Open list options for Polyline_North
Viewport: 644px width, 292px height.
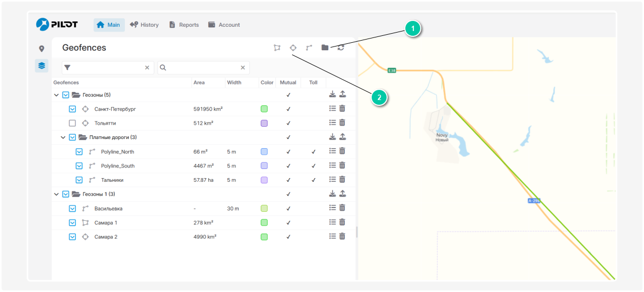(x=333, y=151)
